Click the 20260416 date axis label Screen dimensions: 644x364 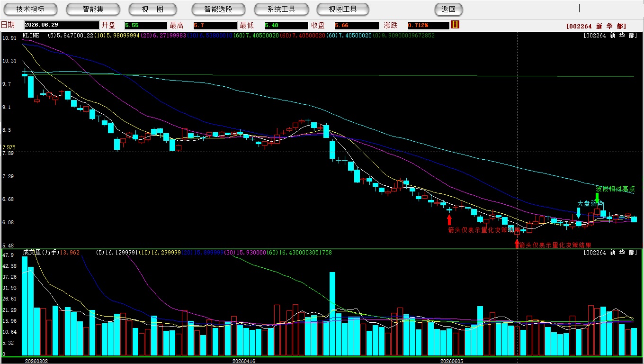point(243,361)
